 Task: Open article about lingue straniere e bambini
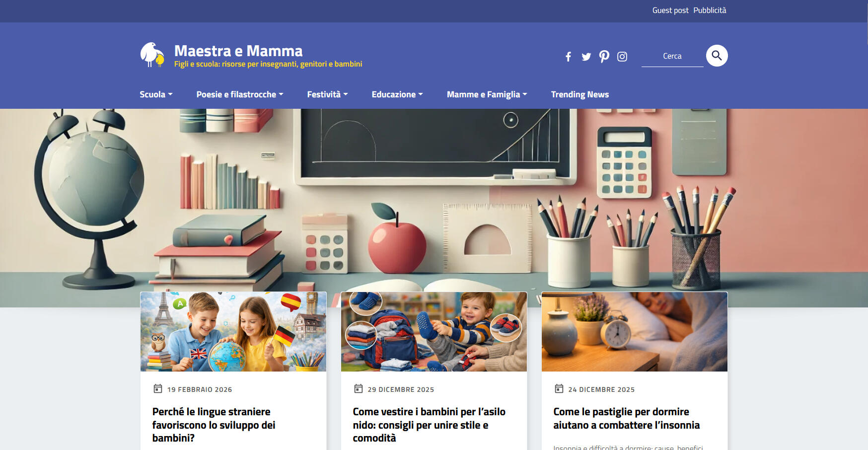click(x=214, y=425)
